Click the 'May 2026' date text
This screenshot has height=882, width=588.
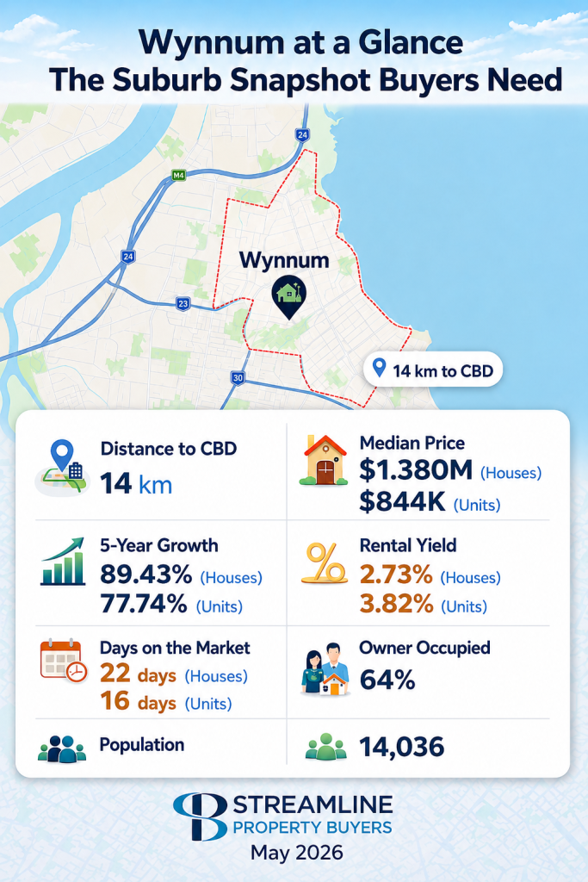[x=297, y=853]
